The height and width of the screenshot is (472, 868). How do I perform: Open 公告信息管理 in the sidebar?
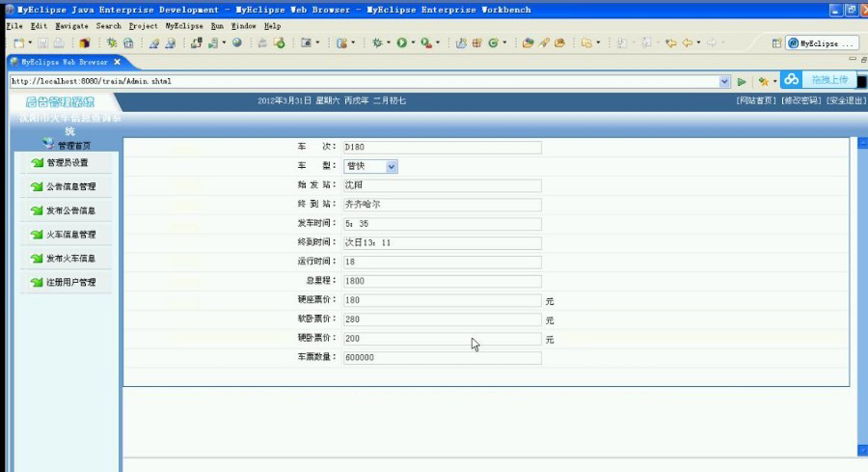click(x=70, y=186)
